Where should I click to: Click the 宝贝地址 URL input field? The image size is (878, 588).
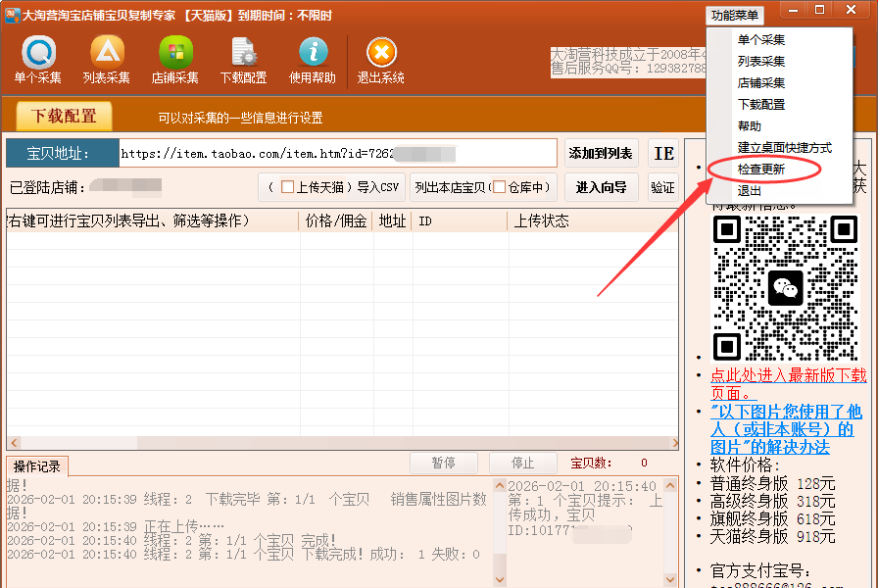[x=337, y=154]
